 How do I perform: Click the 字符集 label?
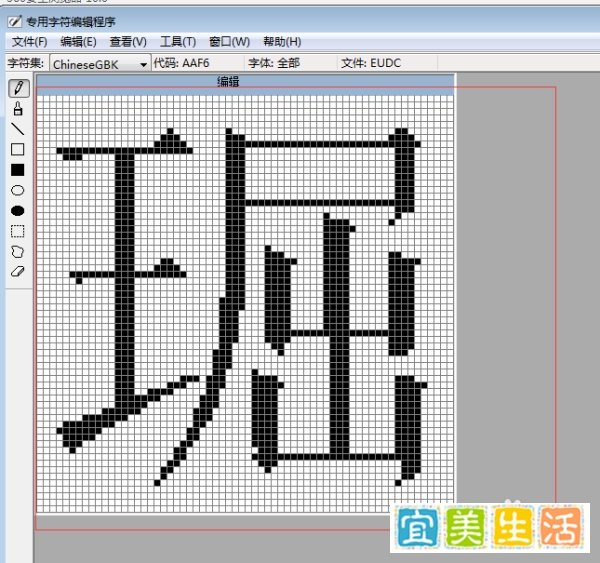(x=26, y=63)
